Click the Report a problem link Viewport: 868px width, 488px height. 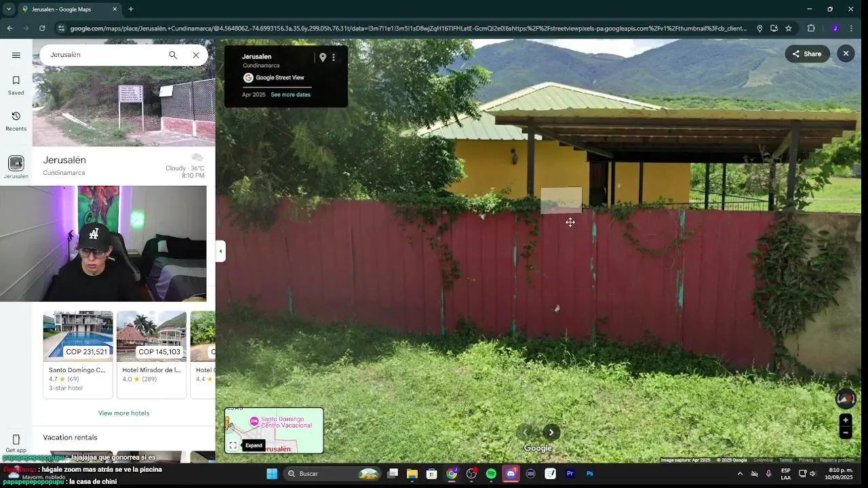[837, 460]
